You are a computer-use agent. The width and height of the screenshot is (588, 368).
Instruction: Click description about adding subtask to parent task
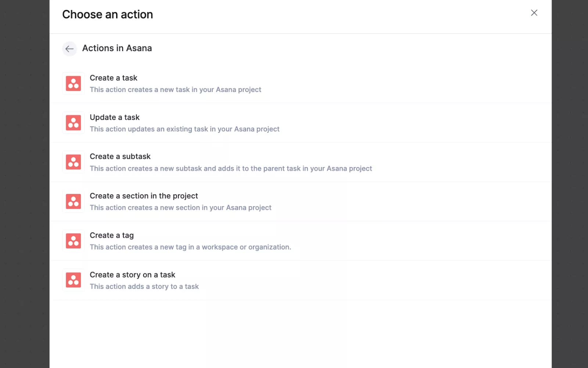click(231, 169)
